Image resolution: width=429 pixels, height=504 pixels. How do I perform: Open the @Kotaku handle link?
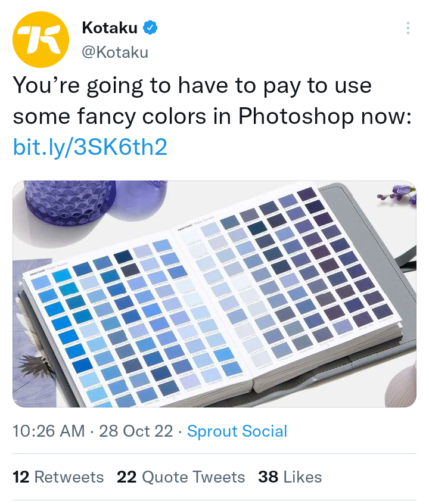115,52
